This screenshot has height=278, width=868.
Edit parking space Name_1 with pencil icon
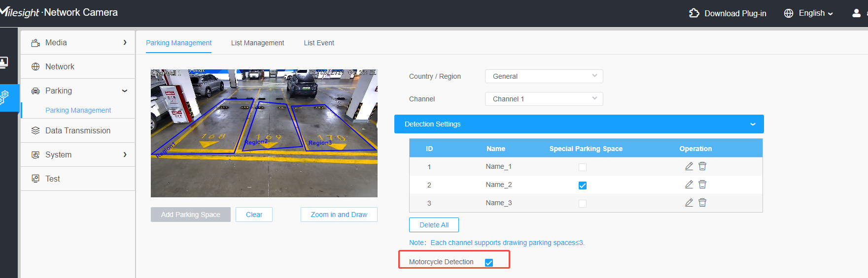pyautogui.click(x=689, y=166)
